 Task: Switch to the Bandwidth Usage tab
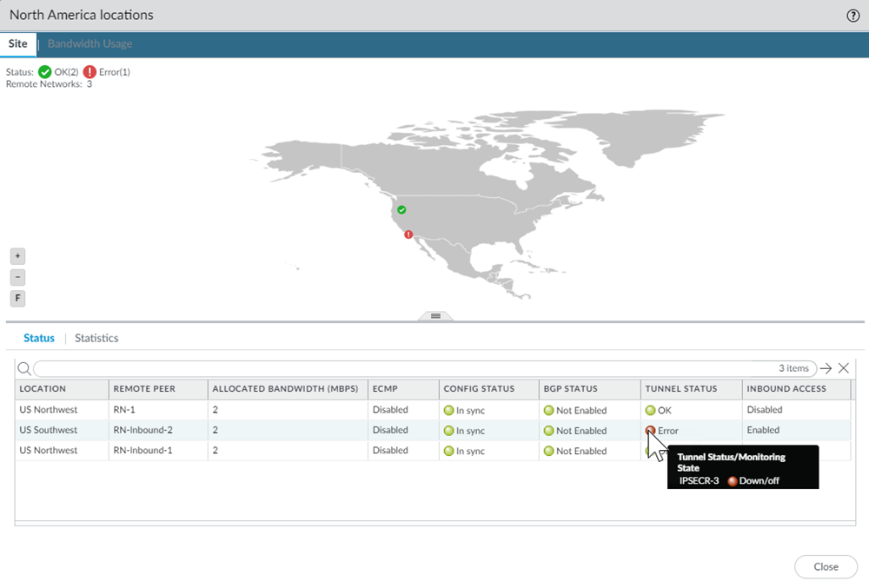[x=90, y=43]
